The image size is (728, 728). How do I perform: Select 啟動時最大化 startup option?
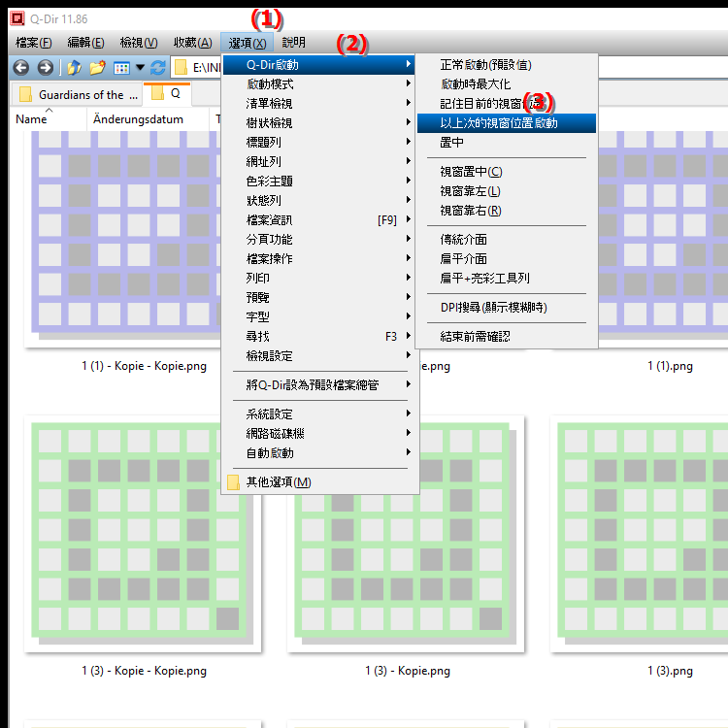506,84
